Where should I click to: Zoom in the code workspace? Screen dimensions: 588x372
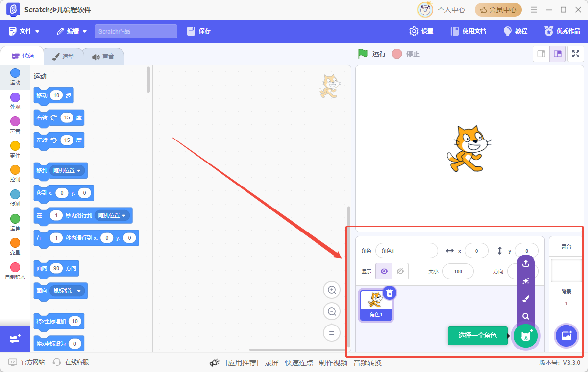(332, 290)
